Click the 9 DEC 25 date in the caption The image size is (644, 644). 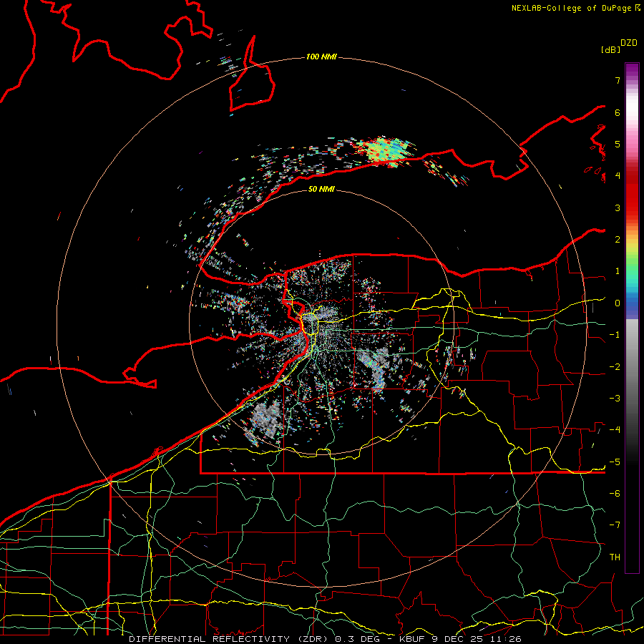(x=459, y=639)
